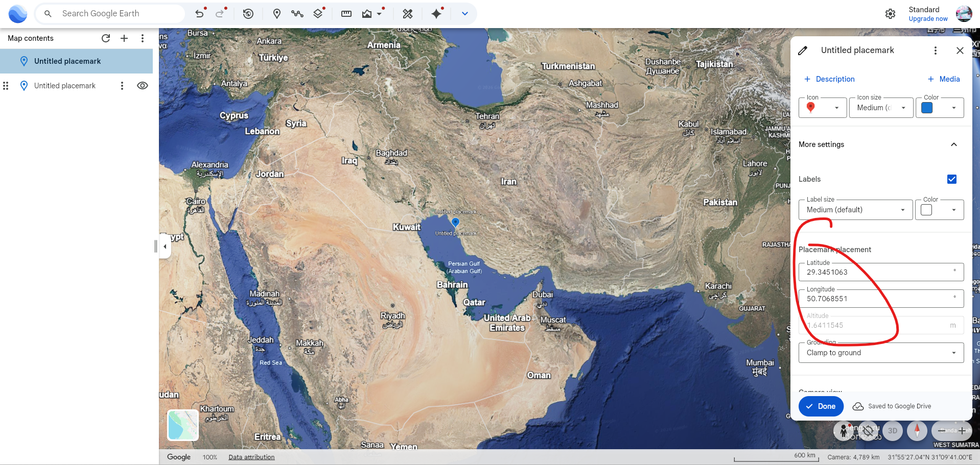Select the highlighted Untitled placemark row
Image resolution: width=980 pixels, height=465 pixels.
point(77,61)
